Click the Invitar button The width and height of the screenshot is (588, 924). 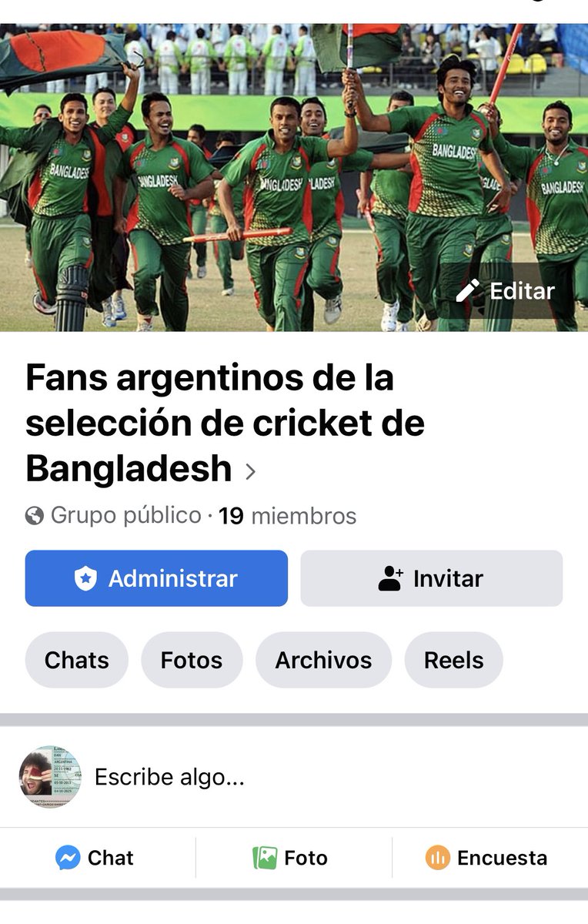click(432, 578)
